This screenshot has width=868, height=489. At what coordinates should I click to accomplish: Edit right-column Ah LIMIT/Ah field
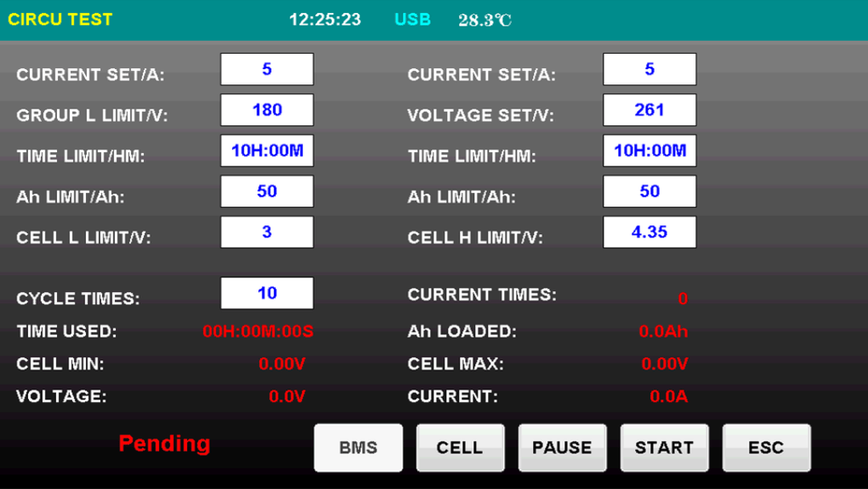[x=649, y=191]
